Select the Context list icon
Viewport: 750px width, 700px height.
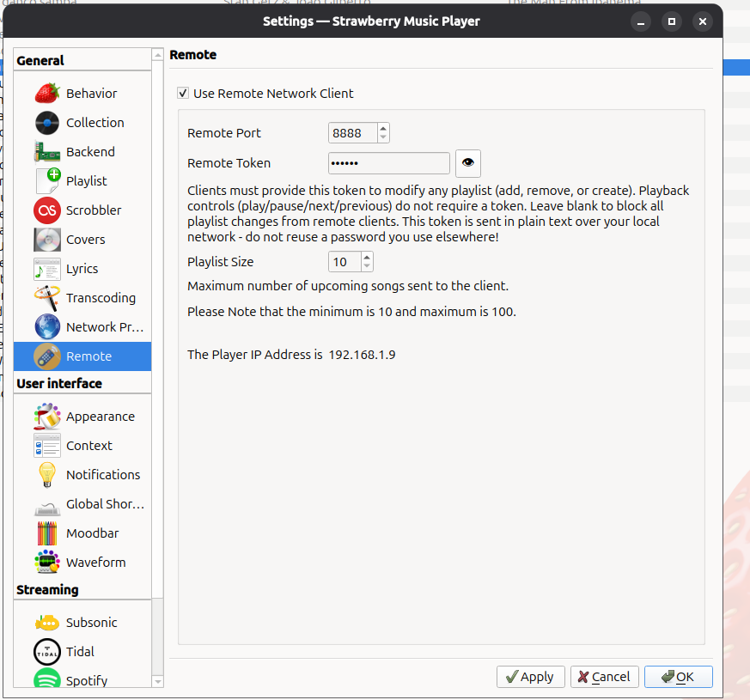[47, 446]
